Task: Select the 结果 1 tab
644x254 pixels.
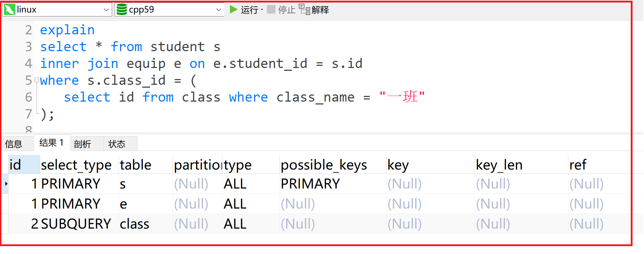Action: (52, 143)
